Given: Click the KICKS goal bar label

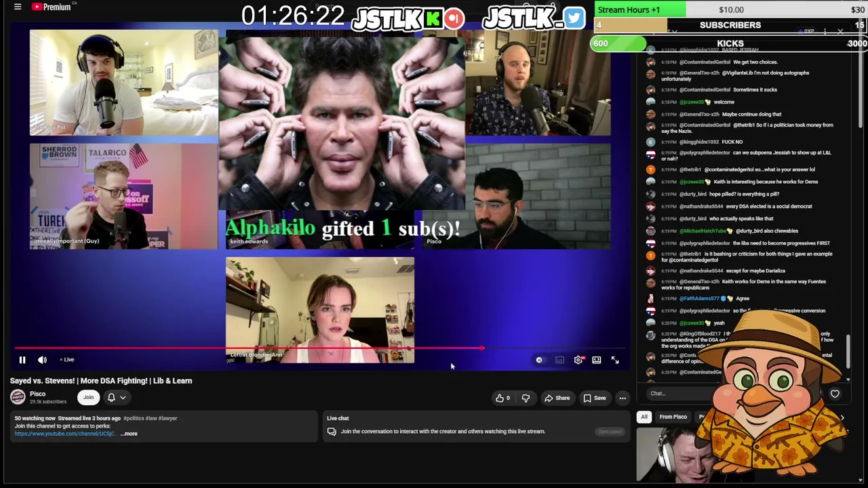Looking at the screenshot, I should (x=730, y=43).
